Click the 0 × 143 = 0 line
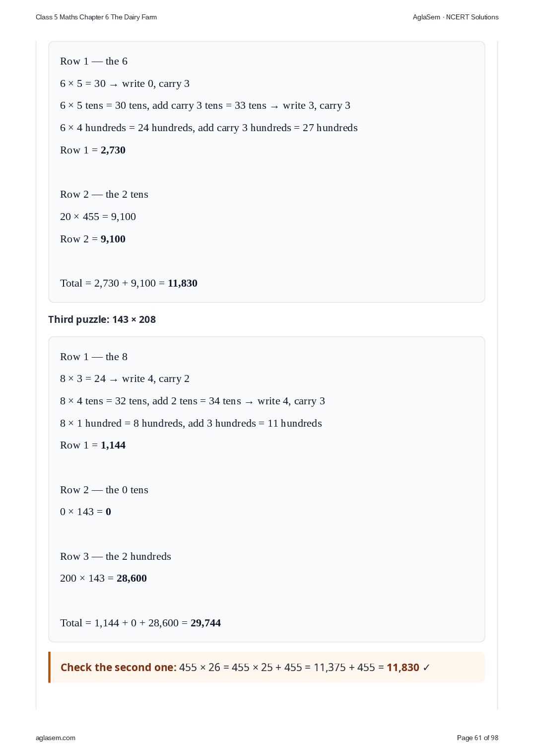 point(85,512)
